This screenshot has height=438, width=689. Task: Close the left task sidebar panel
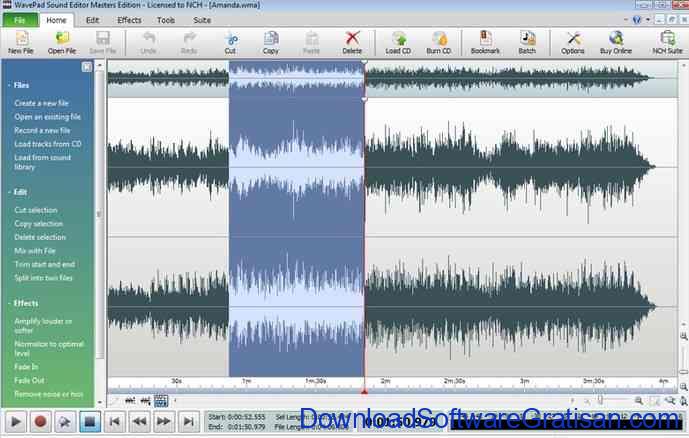click(x=87, y=66)
